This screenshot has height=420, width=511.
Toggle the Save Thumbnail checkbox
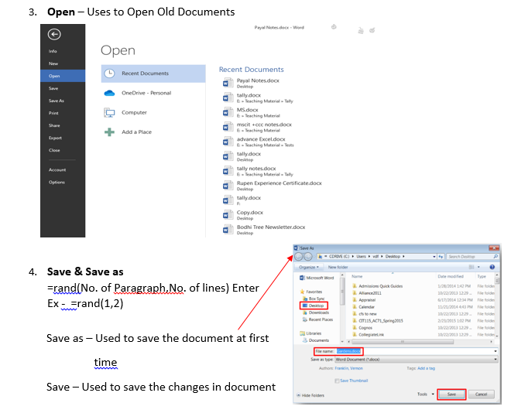[337, 381]
